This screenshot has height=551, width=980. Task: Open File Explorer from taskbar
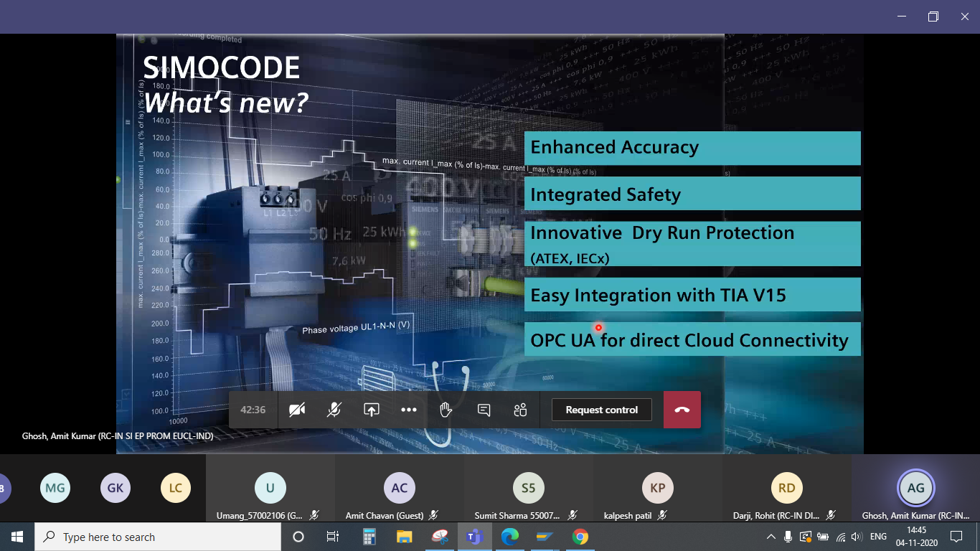click(x=405, y=537)
